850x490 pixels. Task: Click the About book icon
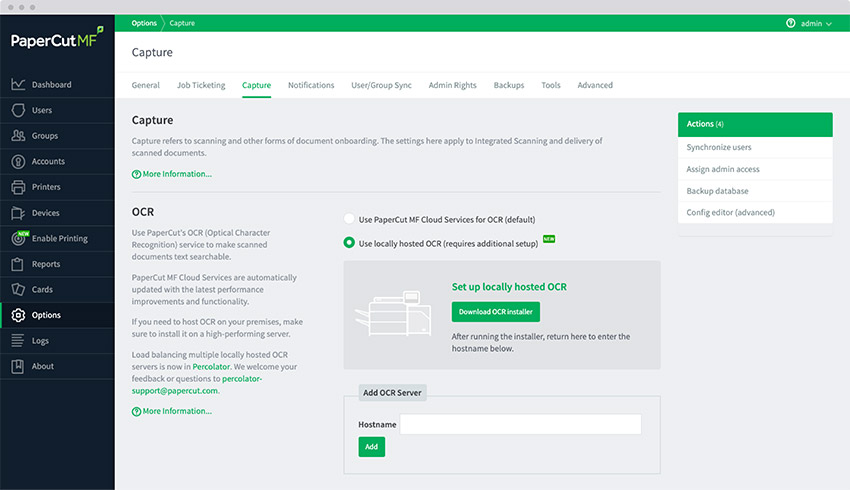[18, 366]
